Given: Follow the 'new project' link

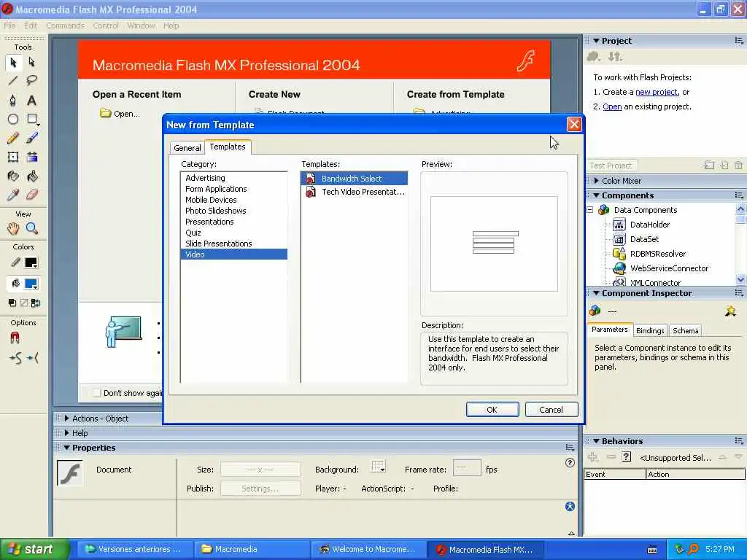Looking at the screenshot, I should coord(656,92).
